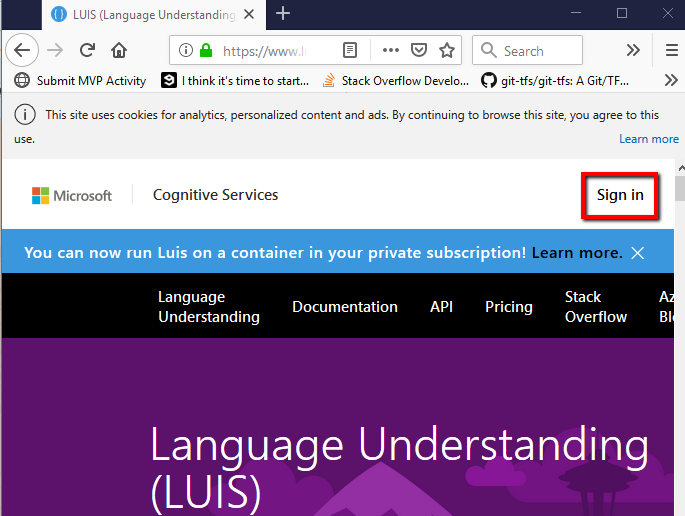The image size is (685, 516).
Task: Click Learn more in blue banner
Action: [577, 253]
